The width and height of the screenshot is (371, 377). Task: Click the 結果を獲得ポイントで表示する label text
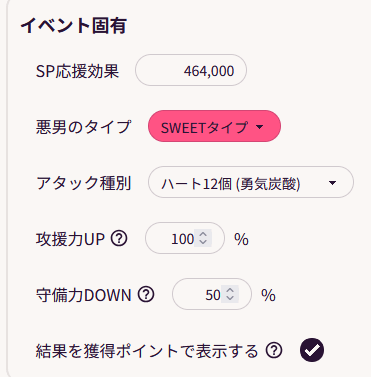click(147, 351)
